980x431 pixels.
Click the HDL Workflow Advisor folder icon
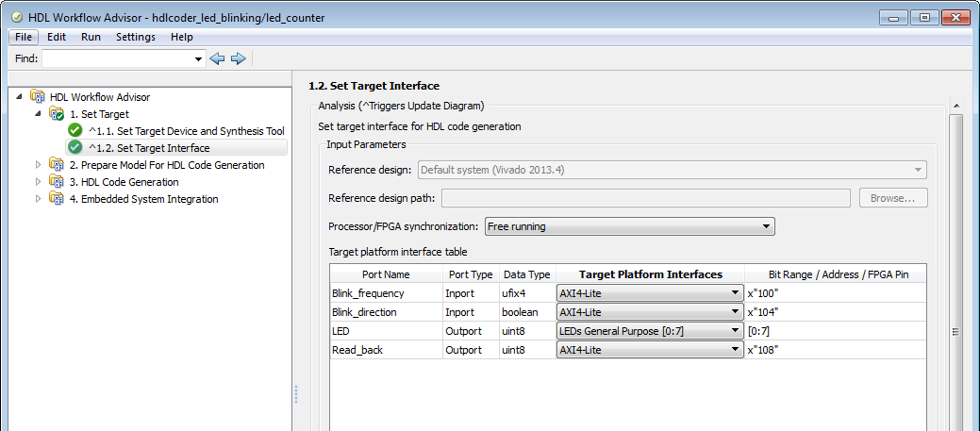point(38,96)
